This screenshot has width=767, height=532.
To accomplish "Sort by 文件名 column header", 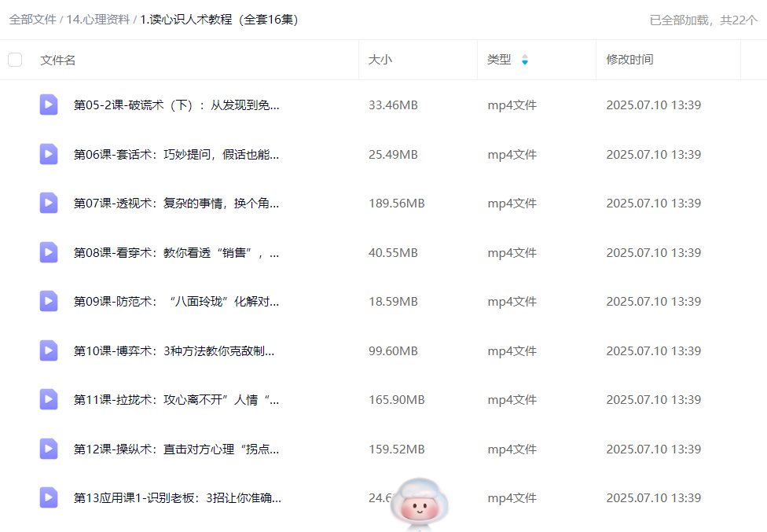I will 58,60.
